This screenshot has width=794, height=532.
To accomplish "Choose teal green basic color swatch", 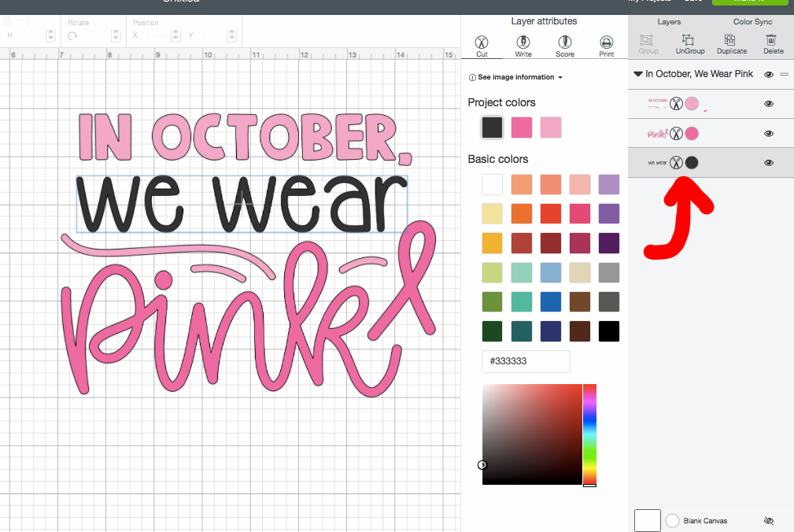I will (x=521, y=301).
